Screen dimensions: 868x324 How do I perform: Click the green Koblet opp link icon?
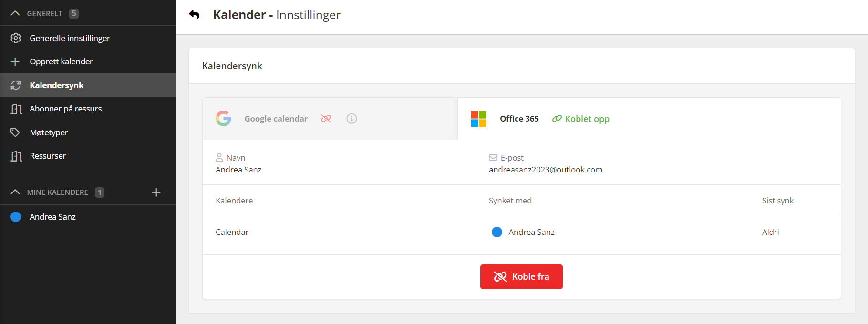coord(557,119)
